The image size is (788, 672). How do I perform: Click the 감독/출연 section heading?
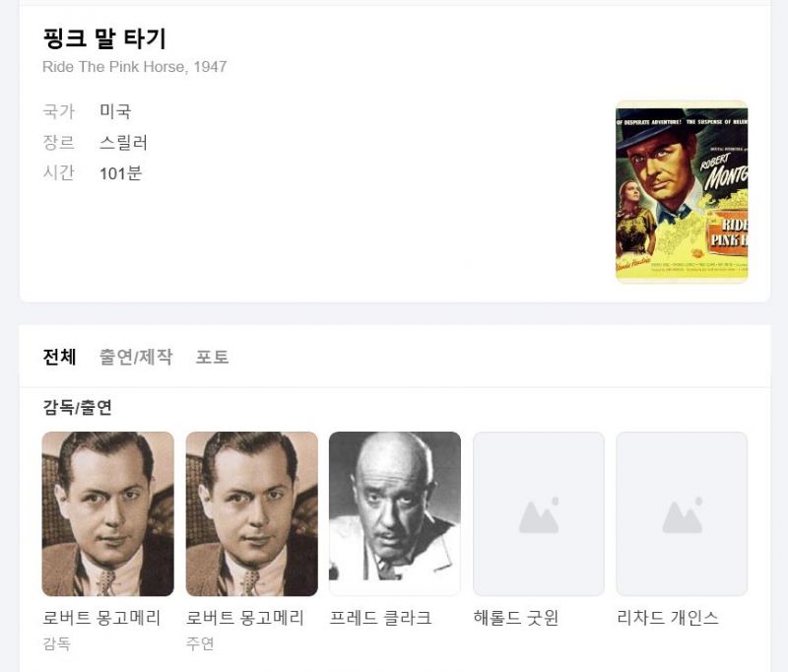point(78,407)
